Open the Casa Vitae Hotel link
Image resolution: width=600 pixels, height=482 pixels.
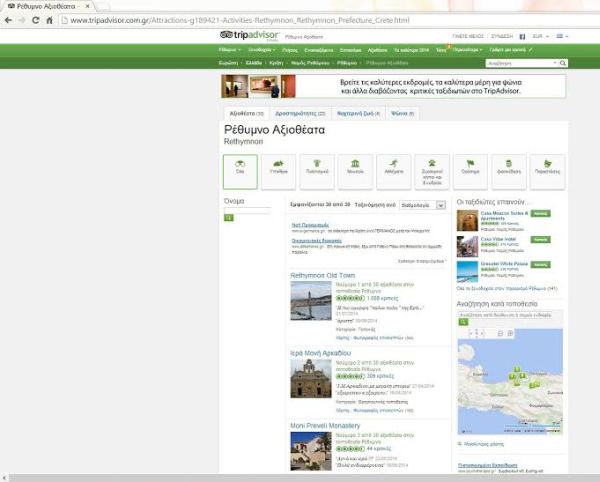(498, 239)
